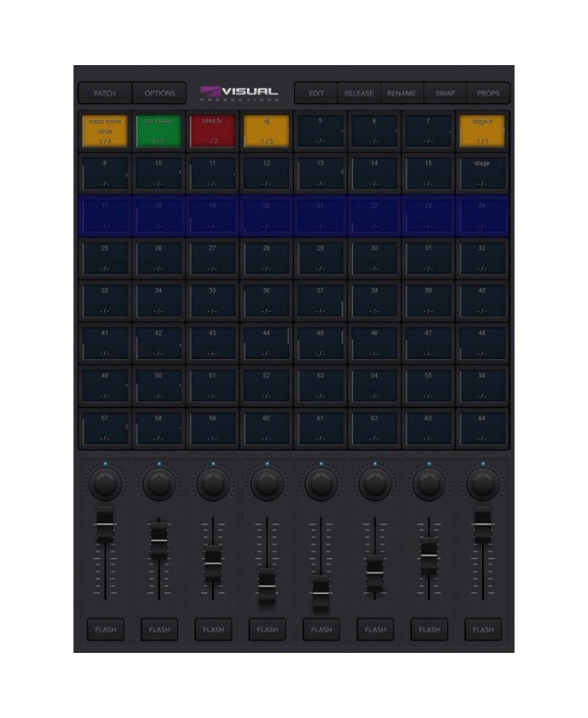Click the RELEASE button

359,93
